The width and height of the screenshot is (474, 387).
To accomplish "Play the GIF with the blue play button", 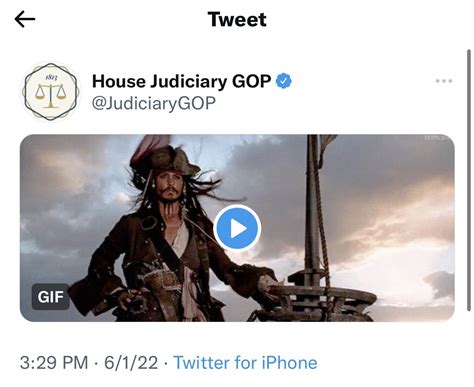I will coord(237,228).
